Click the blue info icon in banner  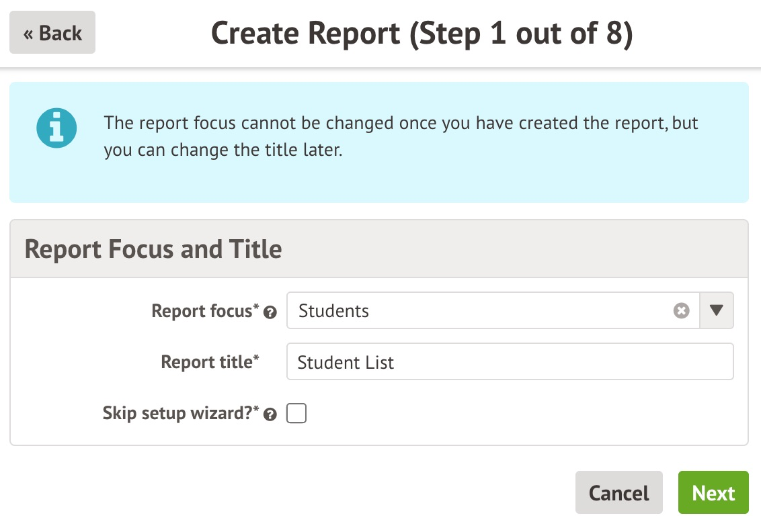point(56,128)
